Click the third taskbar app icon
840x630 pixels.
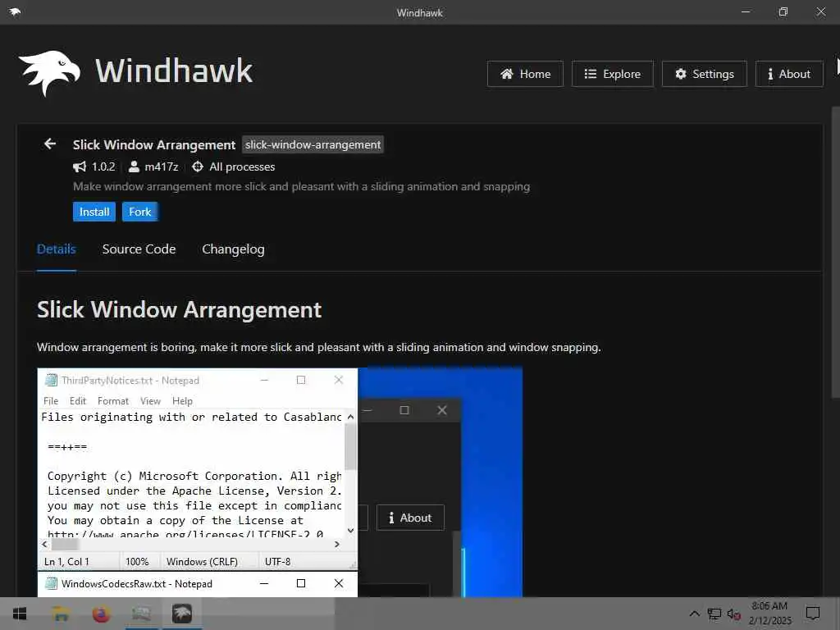coord(141,614)
